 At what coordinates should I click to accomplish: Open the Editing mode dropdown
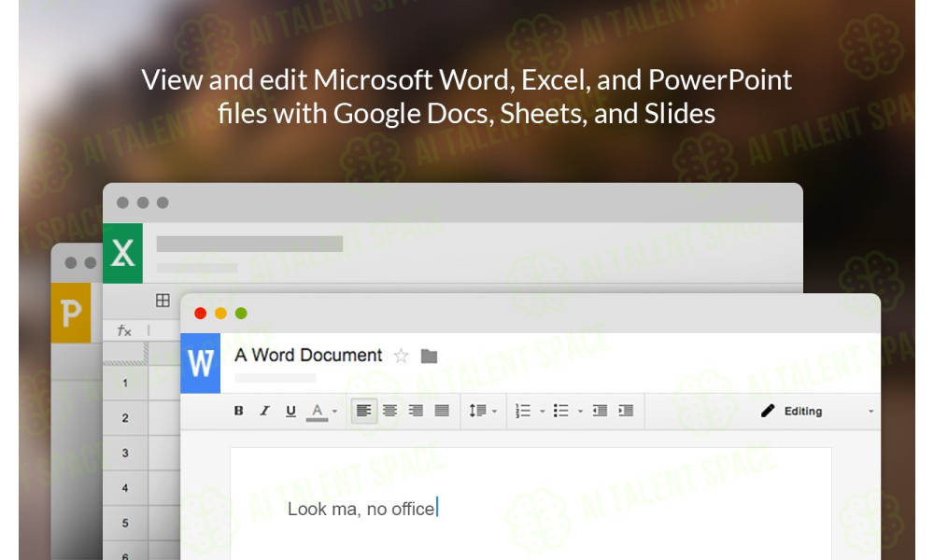(817, 412)
